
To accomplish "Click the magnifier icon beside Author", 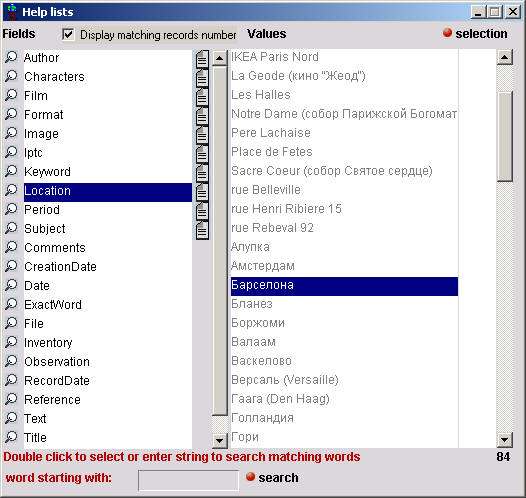I will (x=11, y=58).
